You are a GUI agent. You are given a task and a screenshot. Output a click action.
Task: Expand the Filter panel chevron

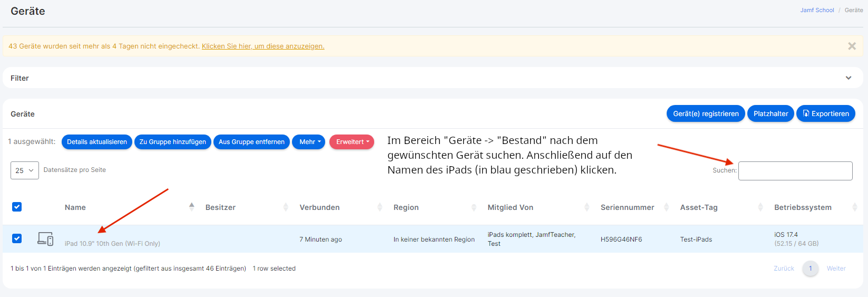[849, 78]
